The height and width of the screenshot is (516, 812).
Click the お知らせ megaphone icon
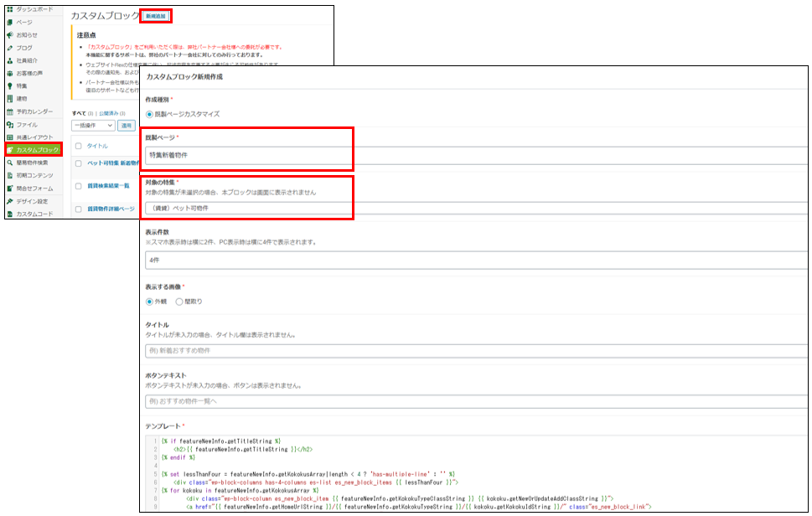[x=9, y=34]
